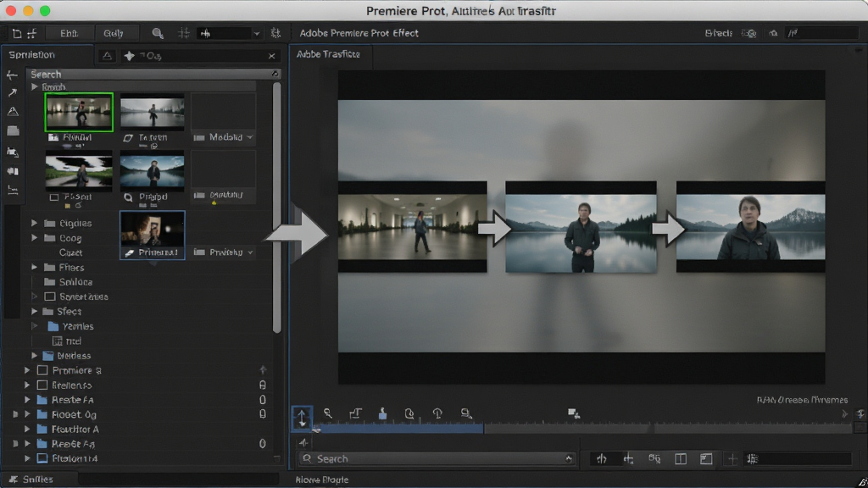Click the zoom tool above the timeline
This screenshot has height=488, width=868.
[x=328, y=413]
